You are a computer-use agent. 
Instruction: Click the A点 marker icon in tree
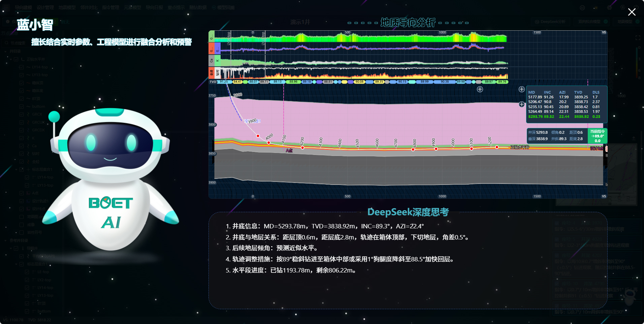(x=28, y=193)
